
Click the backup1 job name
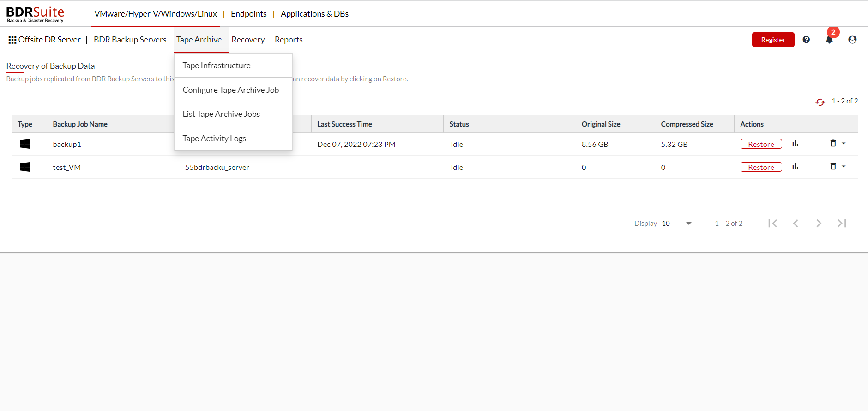click(x=67, y=144)
